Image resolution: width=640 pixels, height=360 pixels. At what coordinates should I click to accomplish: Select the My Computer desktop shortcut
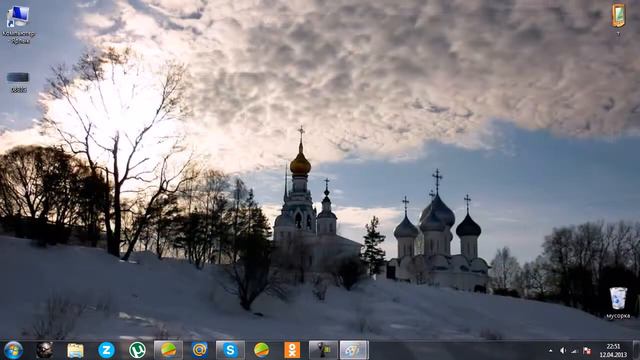click(18, 24)
